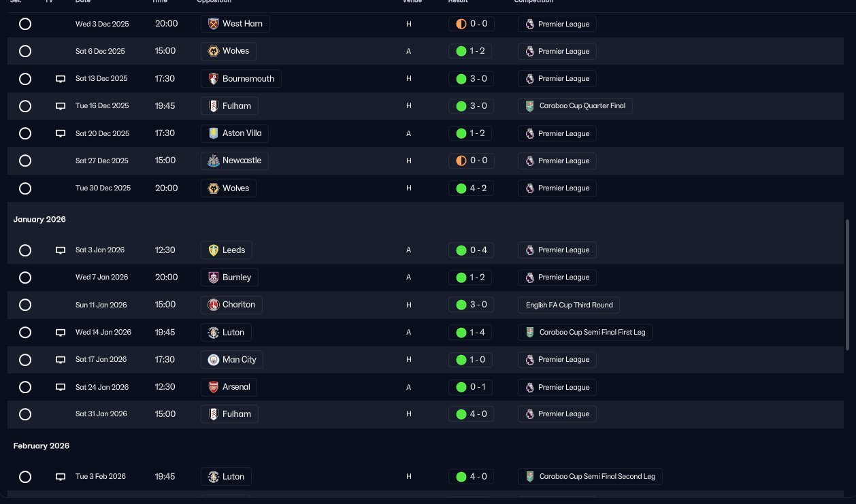Click the Leeds club badge icon
Screen dimensions: 856x504
click(x=214, y=250)
